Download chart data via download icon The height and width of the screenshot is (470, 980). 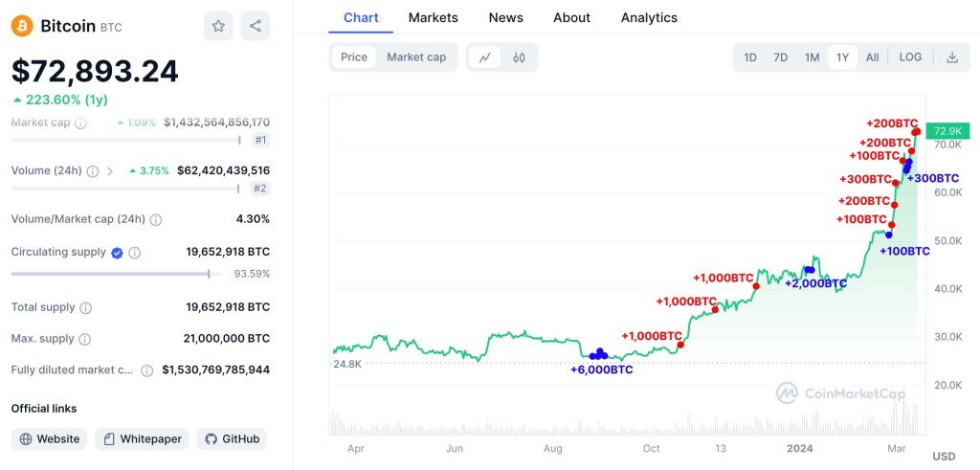(951, 57)
